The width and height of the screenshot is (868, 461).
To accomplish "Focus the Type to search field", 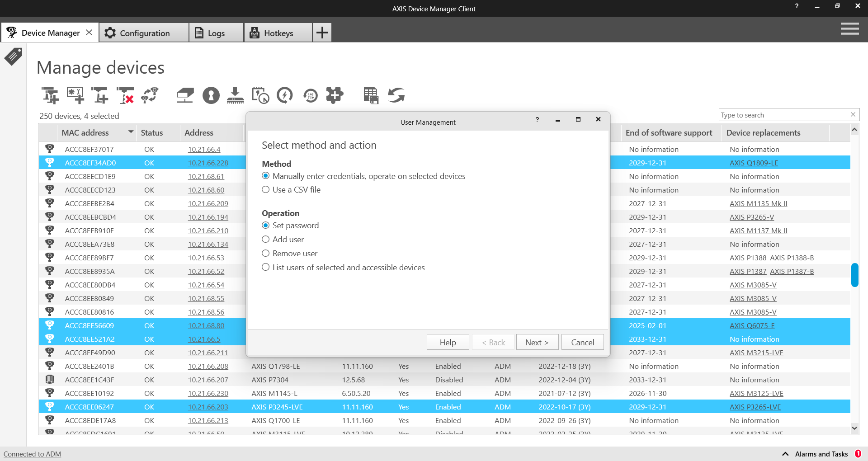I will [x=784, y=115].
